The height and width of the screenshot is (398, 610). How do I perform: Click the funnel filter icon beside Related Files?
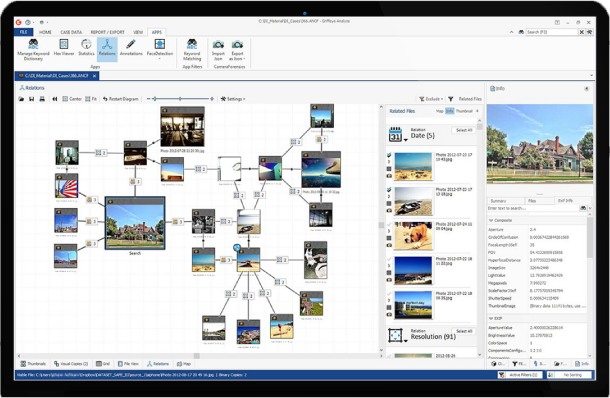pos(450,99)
